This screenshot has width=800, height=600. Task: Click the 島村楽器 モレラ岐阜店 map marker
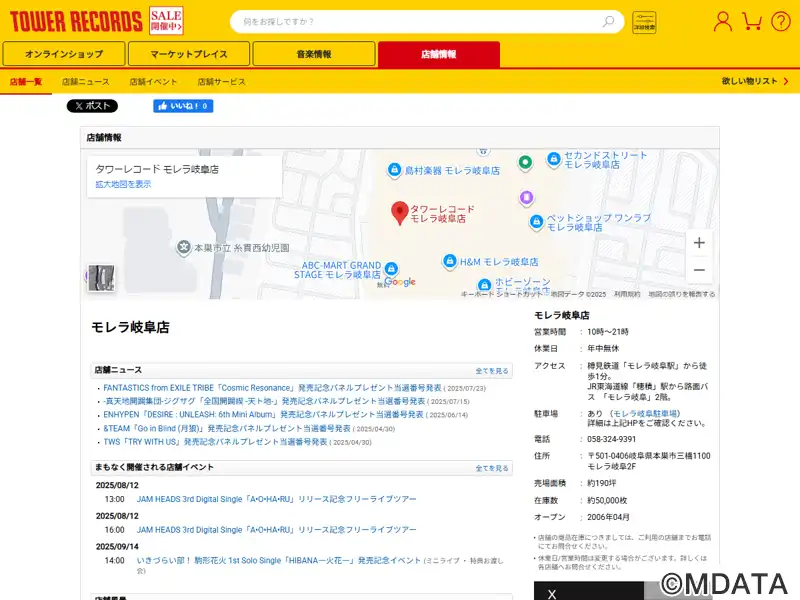click(394, 169)
